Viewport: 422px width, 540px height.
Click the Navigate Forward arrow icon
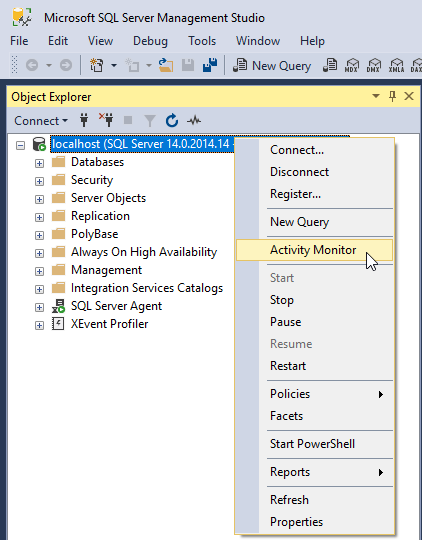tap(66, 65)
